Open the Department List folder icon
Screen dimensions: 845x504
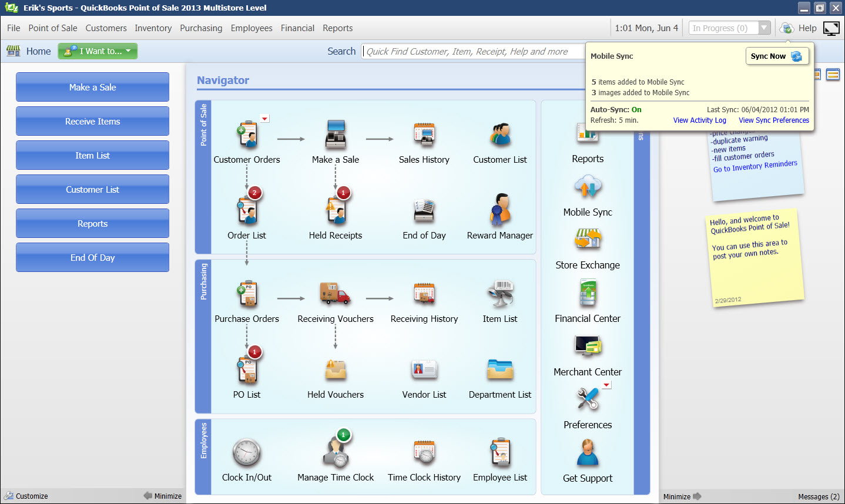pyautogui.click(x=500, y=369)
